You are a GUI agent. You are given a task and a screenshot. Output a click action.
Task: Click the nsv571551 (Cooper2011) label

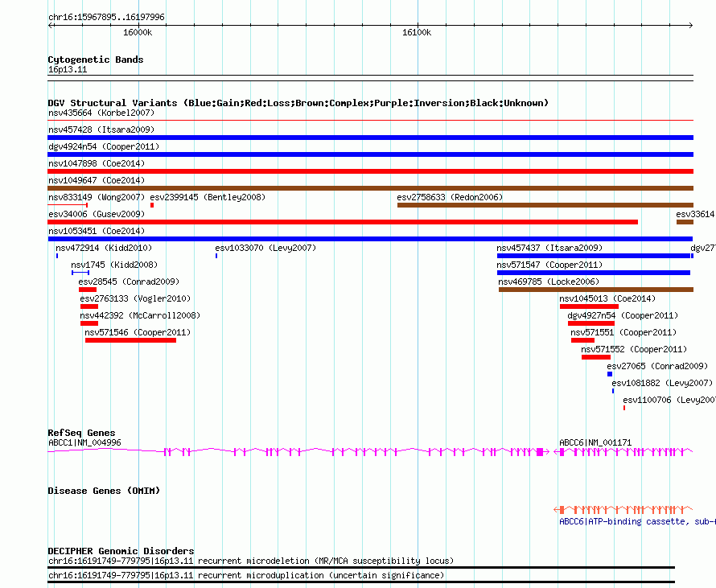point(623,332)
